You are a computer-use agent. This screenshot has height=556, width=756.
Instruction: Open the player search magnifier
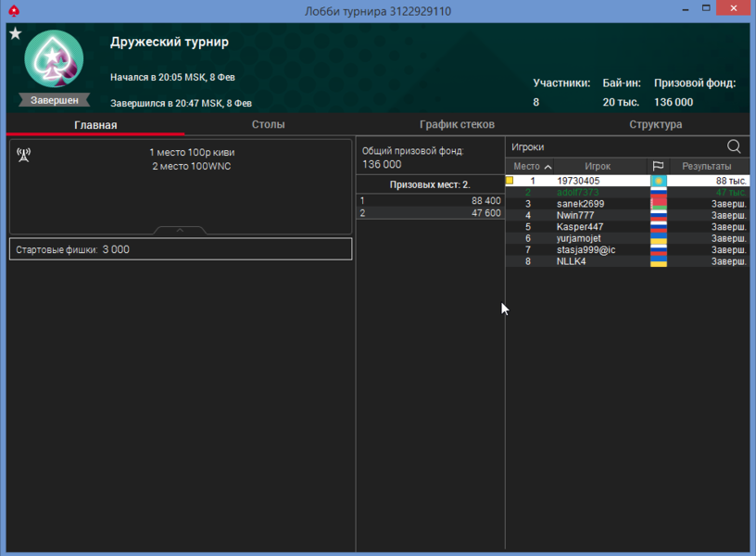point(734,146)
